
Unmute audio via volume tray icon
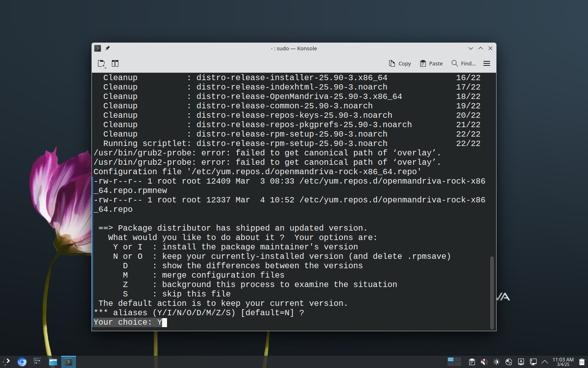coord(484,362)
